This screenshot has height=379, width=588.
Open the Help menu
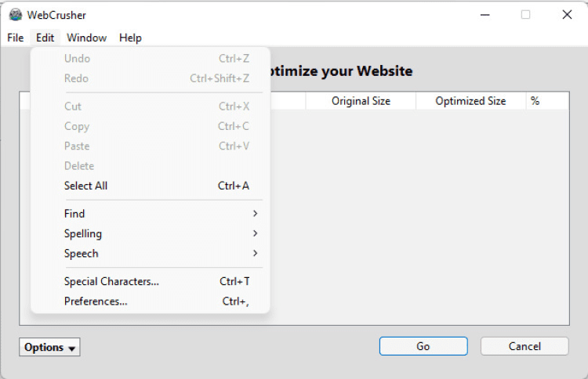[130, 38]
